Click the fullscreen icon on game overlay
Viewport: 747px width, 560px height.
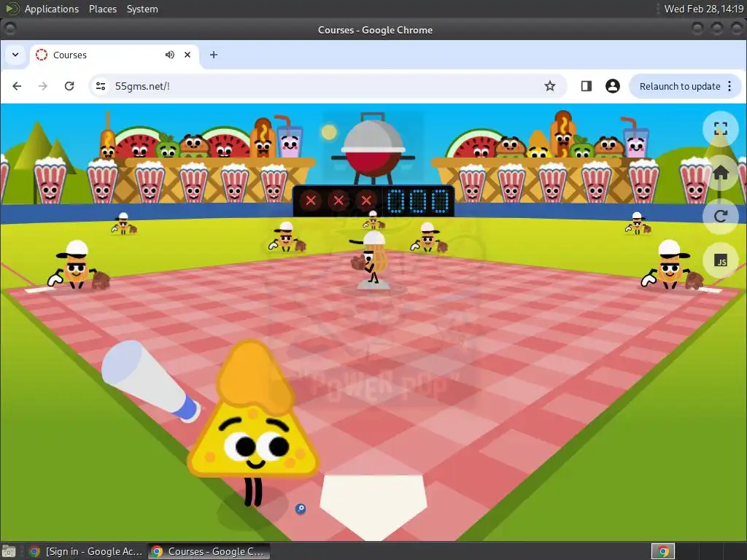click(x=720, y=128)
